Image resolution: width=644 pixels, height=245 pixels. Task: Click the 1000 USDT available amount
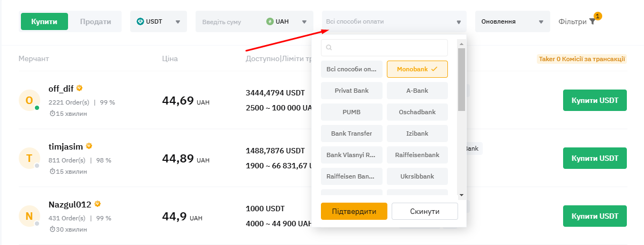click(x=265, y=209)
